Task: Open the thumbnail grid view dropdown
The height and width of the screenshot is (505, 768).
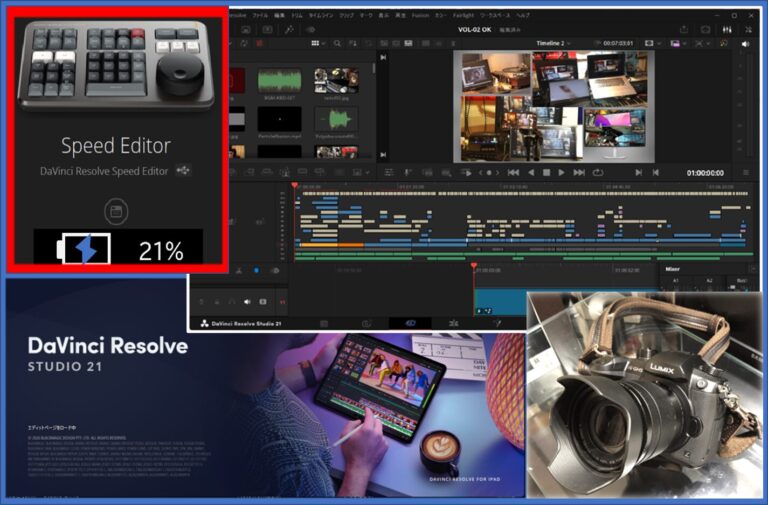Action: (x=318, y=44)
